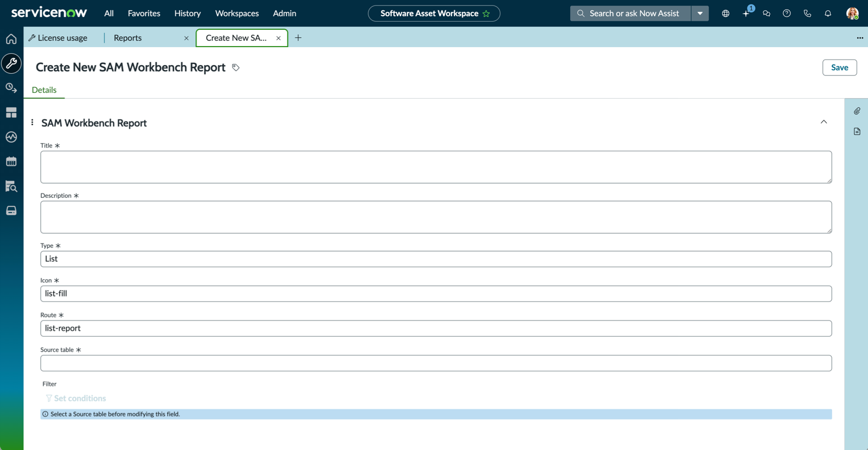Open the list search sidebar icon
This screenshot has height=450, width=868.
pos(11,187)
